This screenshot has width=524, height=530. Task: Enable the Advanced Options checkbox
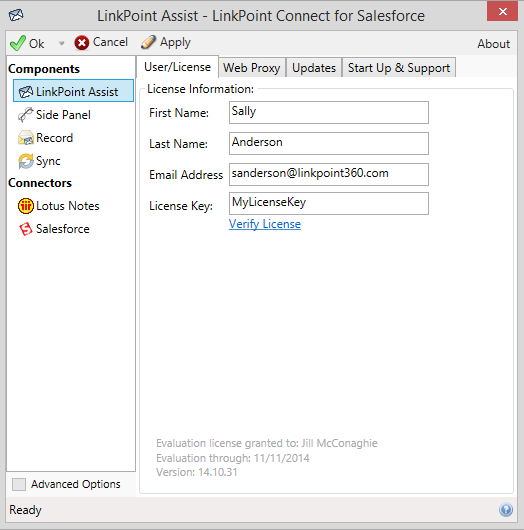click(19, 484)
